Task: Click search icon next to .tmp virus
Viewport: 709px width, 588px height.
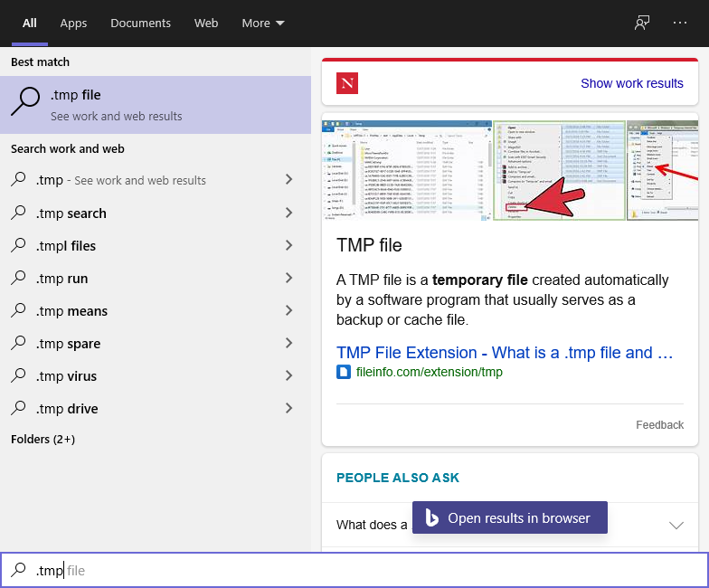Action: pyautogui.click(x=19, y=376)
